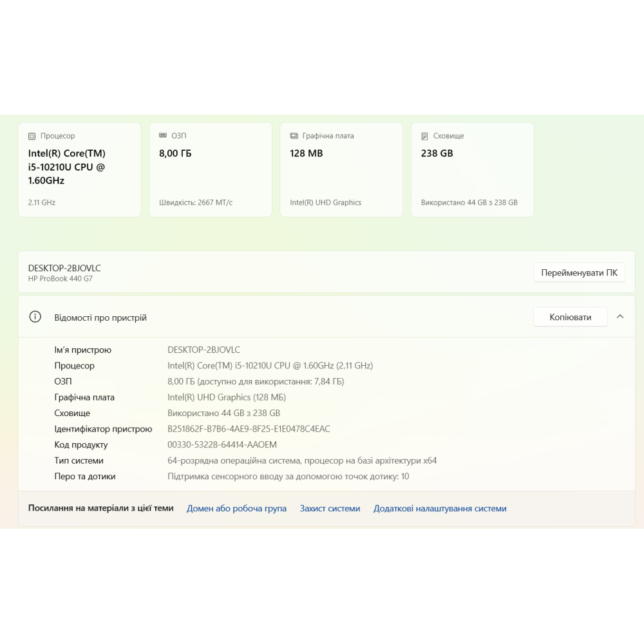Click the graphics card icon

coord(294,135)
